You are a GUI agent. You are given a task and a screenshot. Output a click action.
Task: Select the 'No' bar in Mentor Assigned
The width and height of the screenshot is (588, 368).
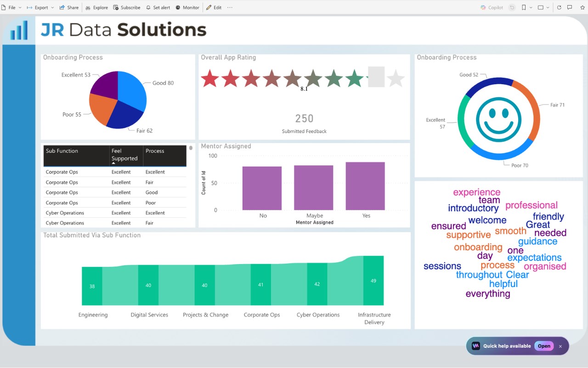click(x=262, y=188)
